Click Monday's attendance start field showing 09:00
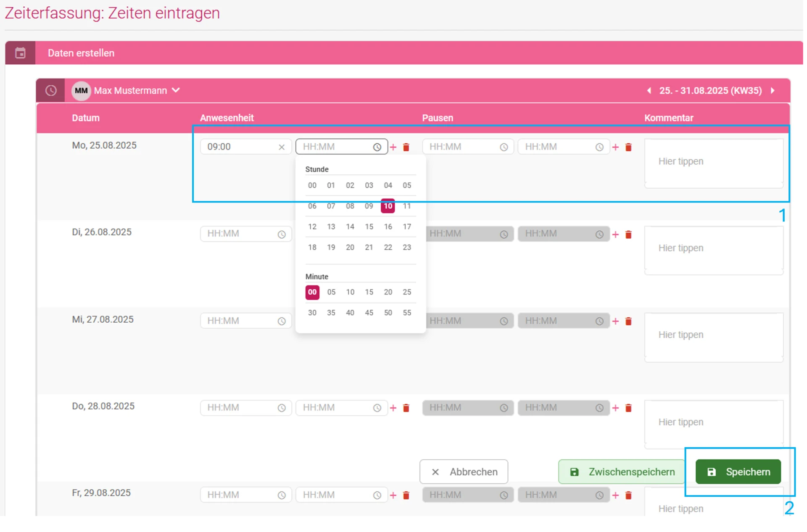The image size is (807, 532). (x=246, y=147)
